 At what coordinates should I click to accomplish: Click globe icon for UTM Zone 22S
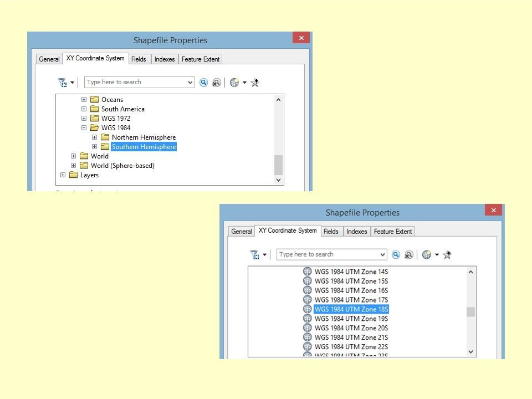point(308,347)
